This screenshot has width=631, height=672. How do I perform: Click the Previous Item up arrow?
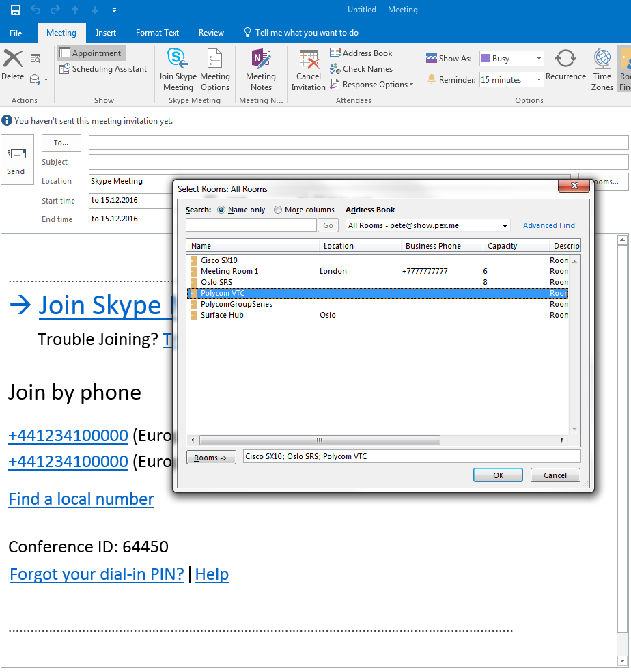pos(75,10)
